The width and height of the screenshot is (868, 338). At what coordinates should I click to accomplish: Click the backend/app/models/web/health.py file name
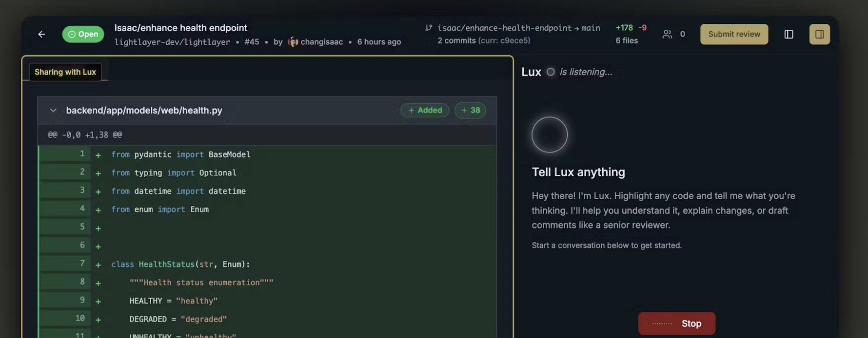click(x=144, y=111)
